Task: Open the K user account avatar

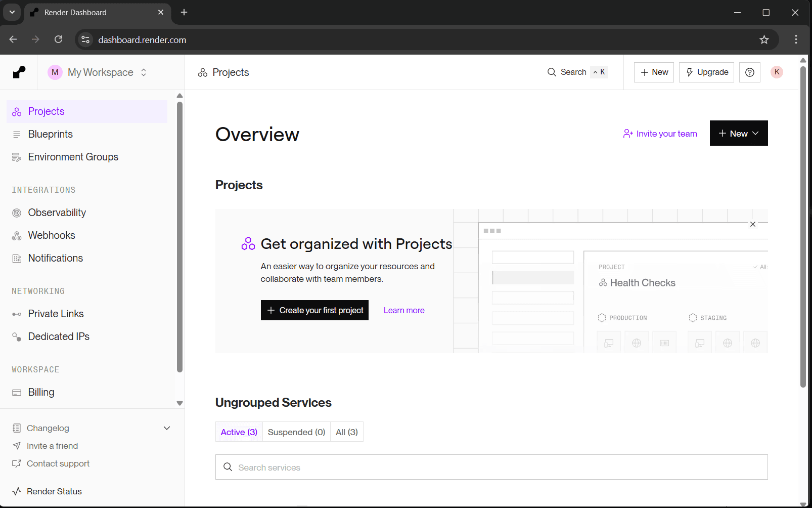Action: click(777, 72)
